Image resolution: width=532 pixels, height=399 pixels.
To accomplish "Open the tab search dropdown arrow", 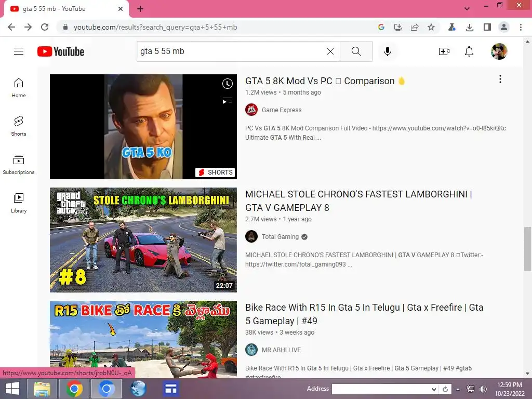I will [x=467, y=9].
